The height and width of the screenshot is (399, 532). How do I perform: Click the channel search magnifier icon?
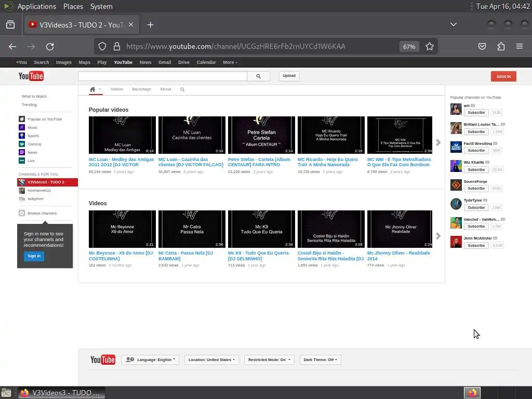(182, 89)
